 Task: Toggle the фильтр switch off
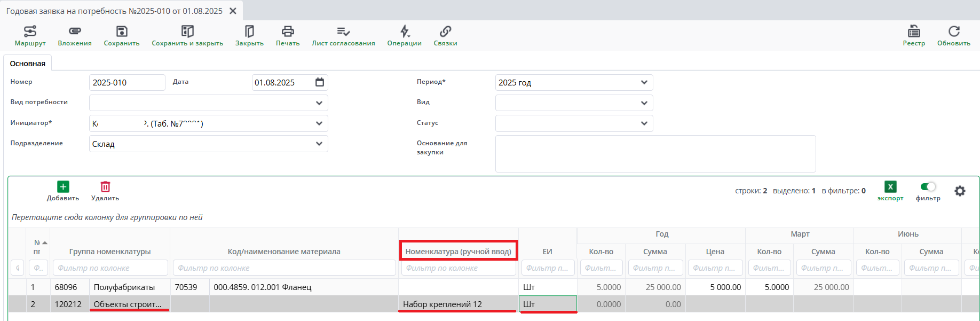pyautogui.click(x=928, y=187)
